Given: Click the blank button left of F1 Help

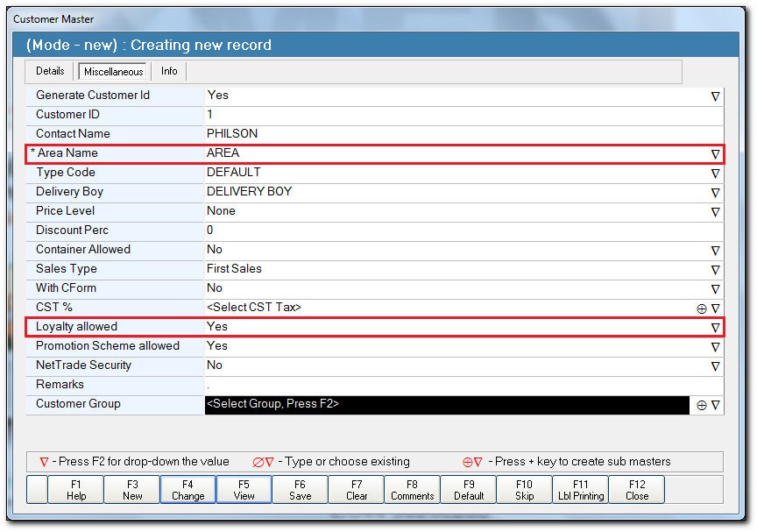Looking at the screenshot, I should 37,490.
